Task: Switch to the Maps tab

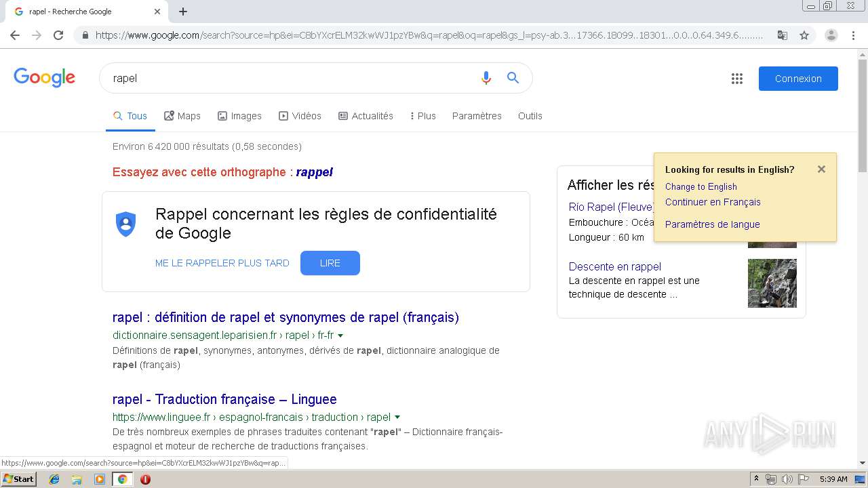Action: 182,116
